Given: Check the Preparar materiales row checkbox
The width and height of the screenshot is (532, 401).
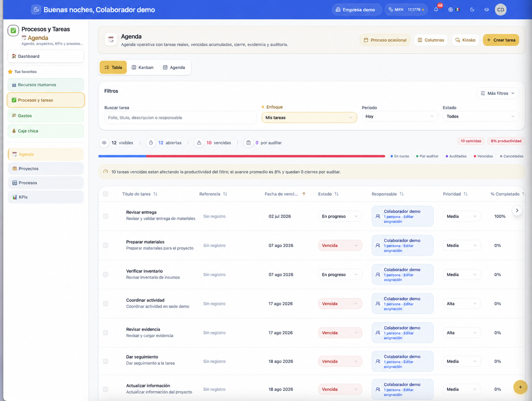Looking at the screenshot, I should (106, 245).
